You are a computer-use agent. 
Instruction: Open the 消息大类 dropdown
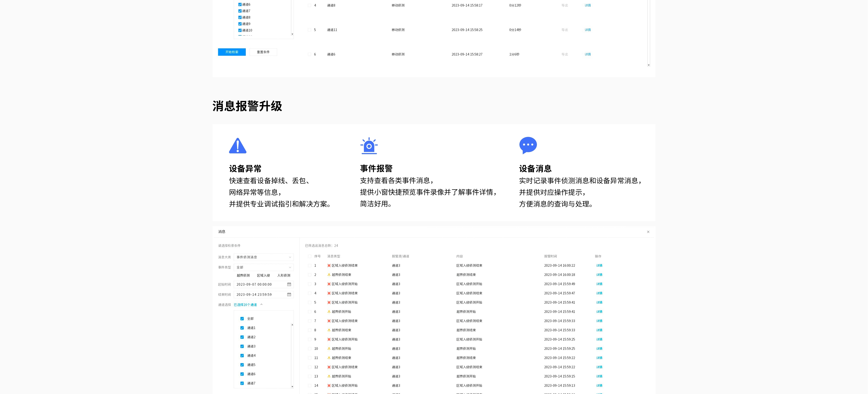point(263,257)
